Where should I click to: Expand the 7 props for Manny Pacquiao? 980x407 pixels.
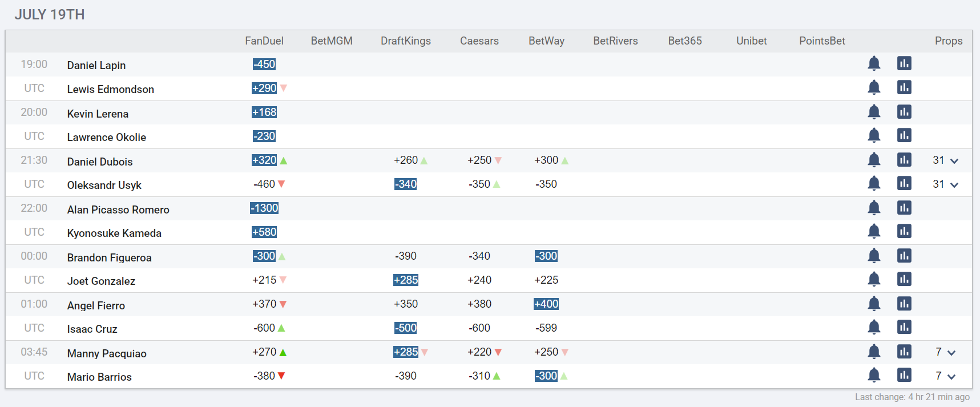[x=946, y=352]
